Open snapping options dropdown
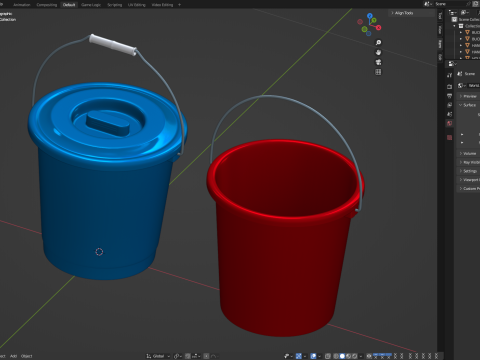 coord(196,356)
